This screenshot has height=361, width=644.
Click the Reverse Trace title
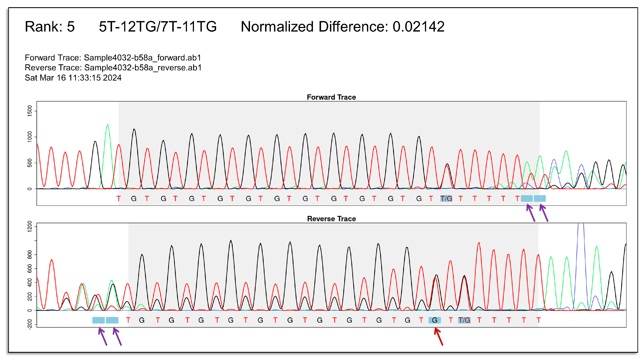pos(331,219)
